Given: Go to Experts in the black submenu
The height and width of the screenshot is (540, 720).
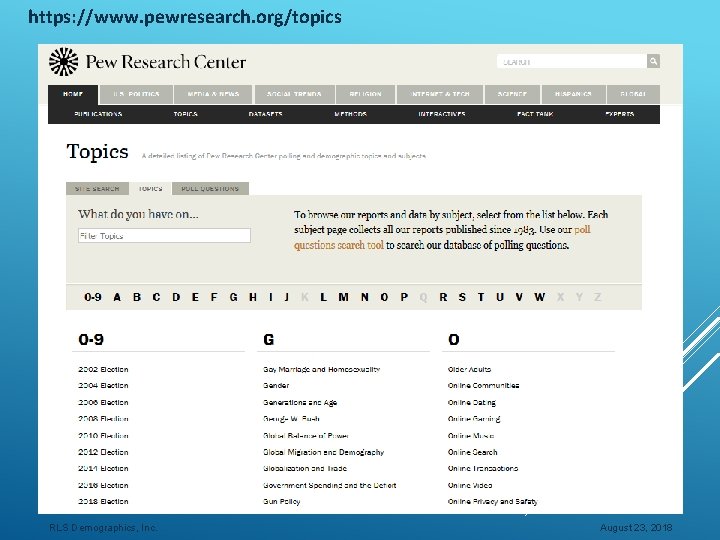Looking at the screenshot, I should click(x=619, y=114).
